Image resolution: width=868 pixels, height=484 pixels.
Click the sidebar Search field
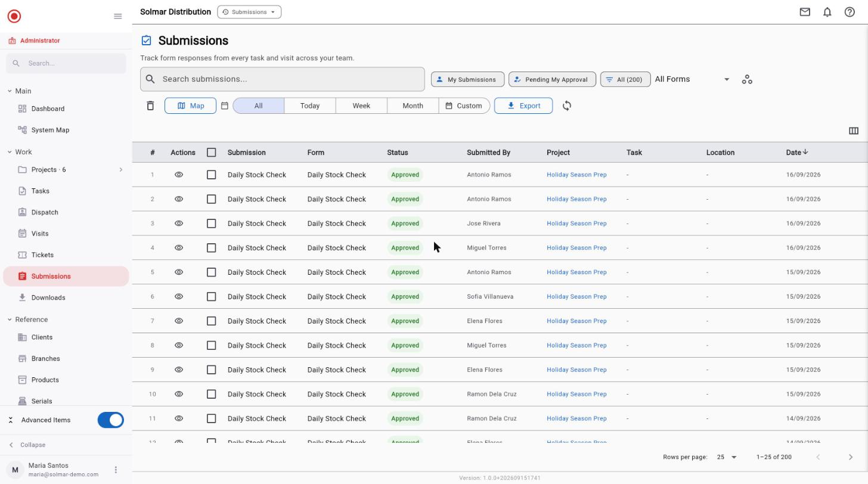click(66, 63)
